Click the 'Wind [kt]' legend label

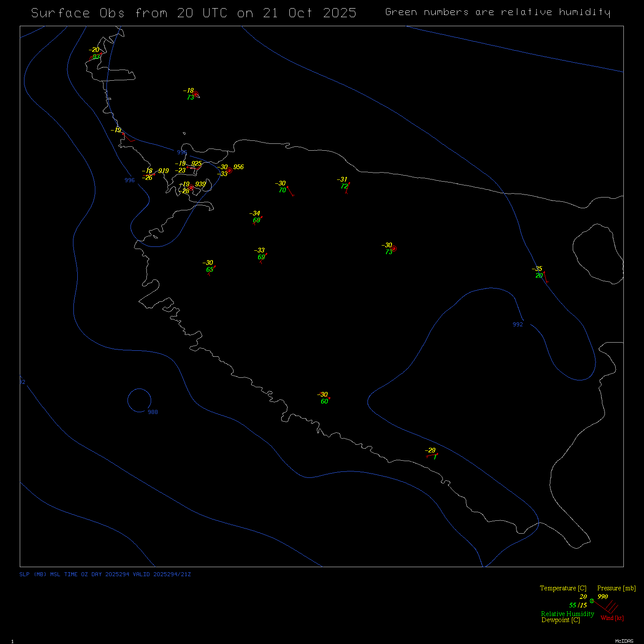tap(612, 618)
